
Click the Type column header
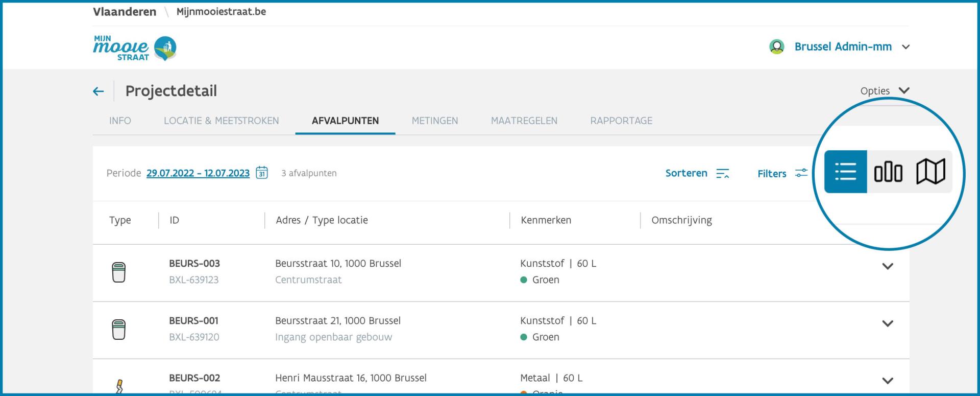(x=120, y=220)
